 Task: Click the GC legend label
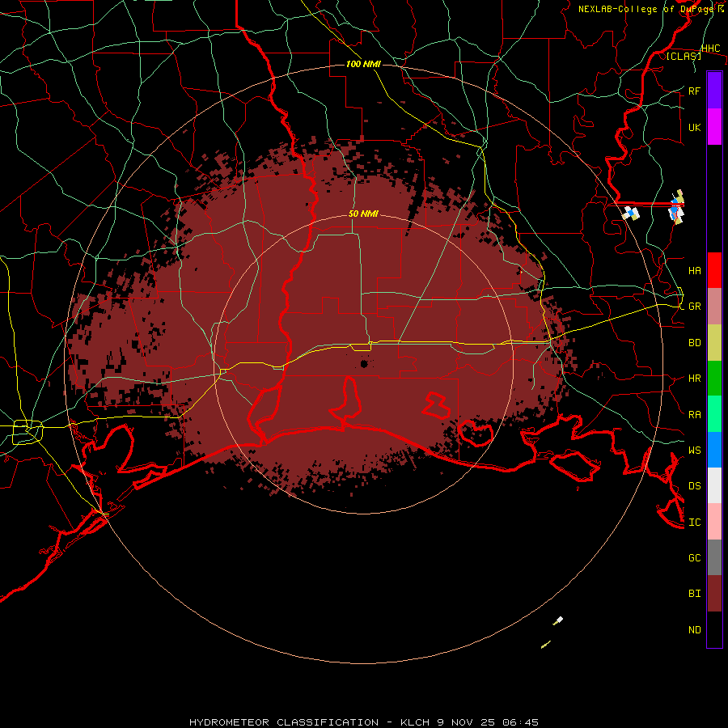coord(694,558)
